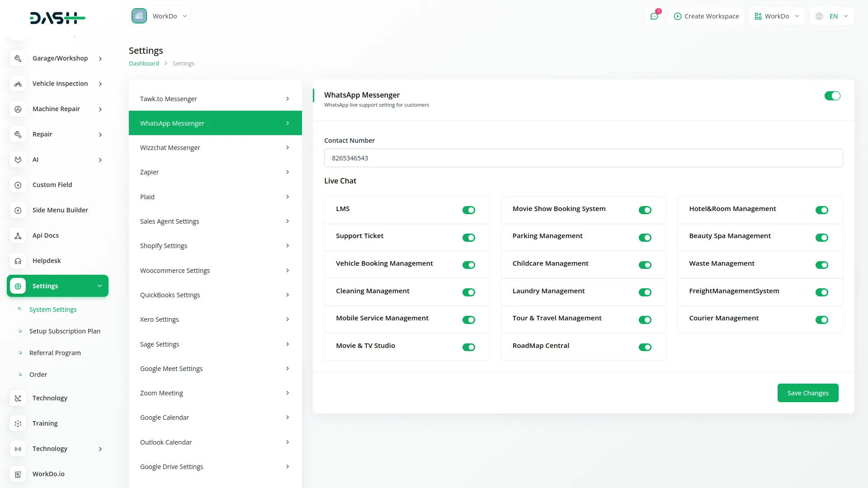
Task: Click the Garage/Workshop wrench icon
Action: 18,58
